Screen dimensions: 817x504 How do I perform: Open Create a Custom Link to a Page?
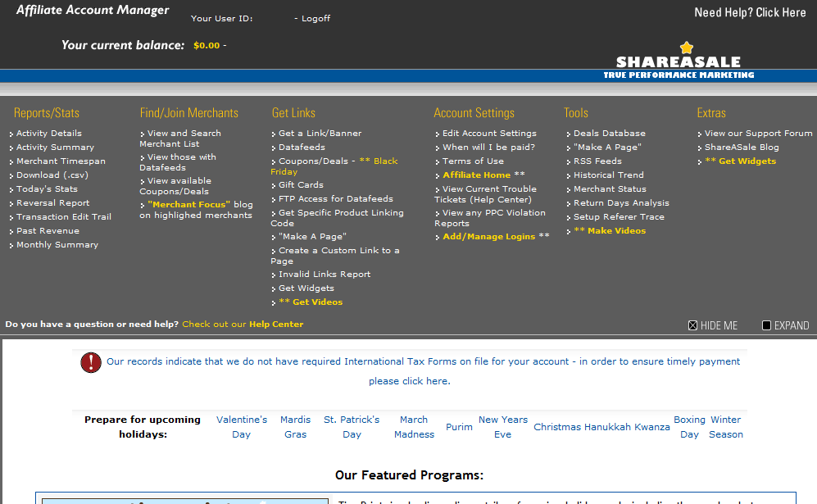tap(335, 256)
